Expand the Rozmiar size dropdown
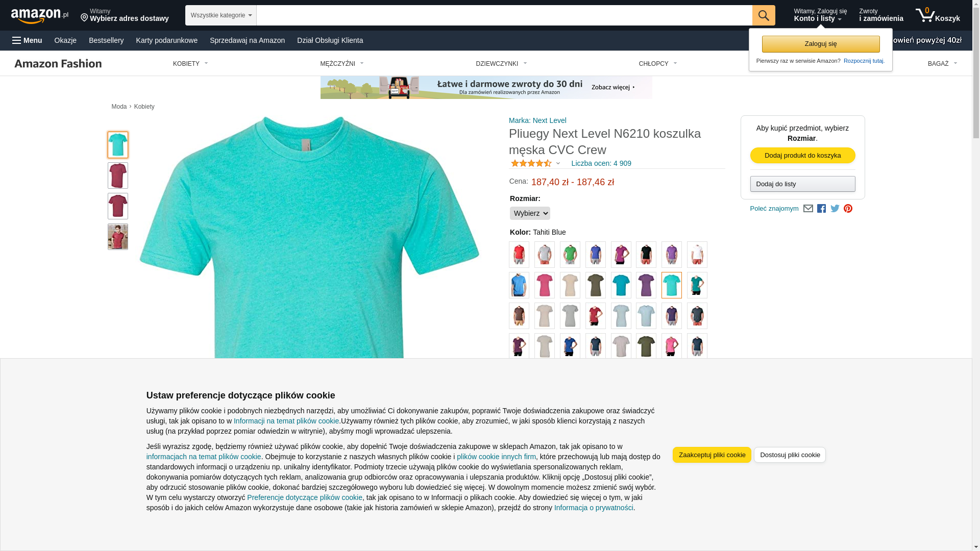Screen dimensions: 980x551 pyautogui.click(x=530, y=213)
